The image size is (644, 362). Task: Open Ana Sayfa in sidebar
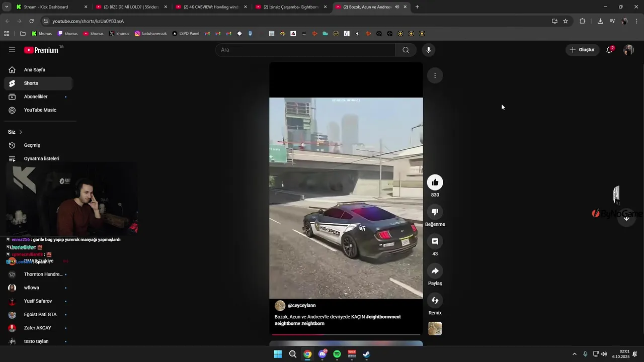tap(38, 70)
